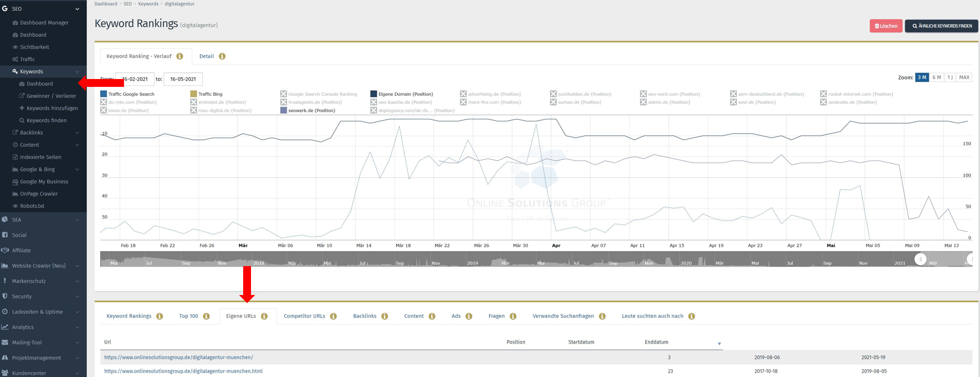Click the plus icon of Keywords hinzufügen
Screen dimensions: 980x377
[x=22, y=108]
